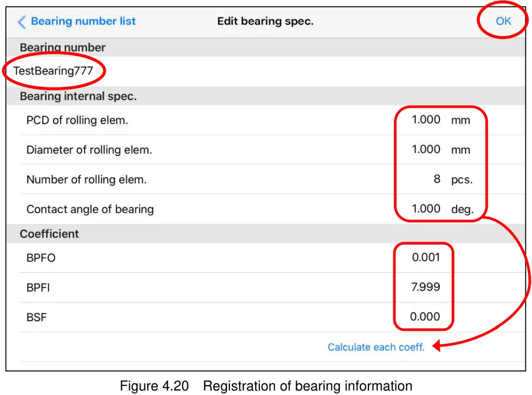
Task: Select Number of rolling elem. value 8
Action: [437, 179]
